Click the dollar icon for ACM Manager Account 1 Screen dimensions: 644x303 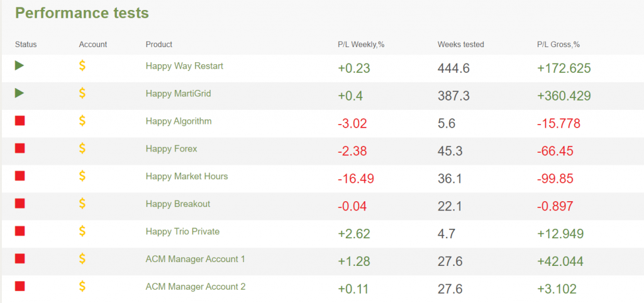coord(82,259)
